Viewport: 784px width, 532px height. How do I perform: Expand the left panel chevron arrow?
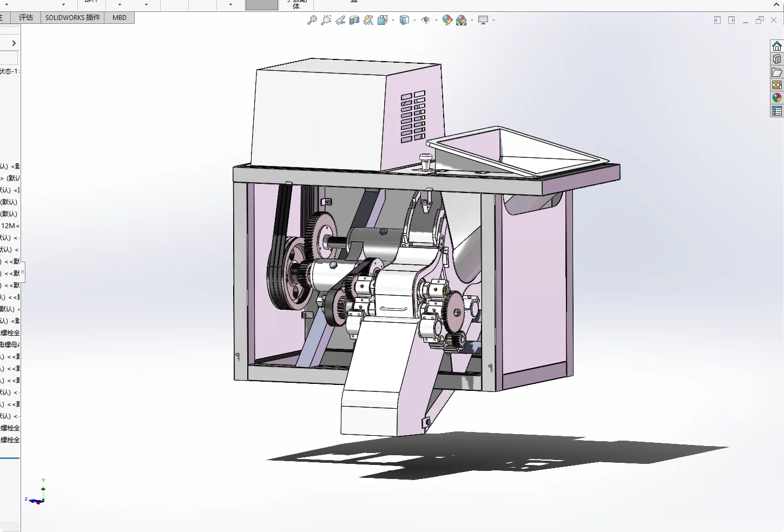(x=14, y=43)
